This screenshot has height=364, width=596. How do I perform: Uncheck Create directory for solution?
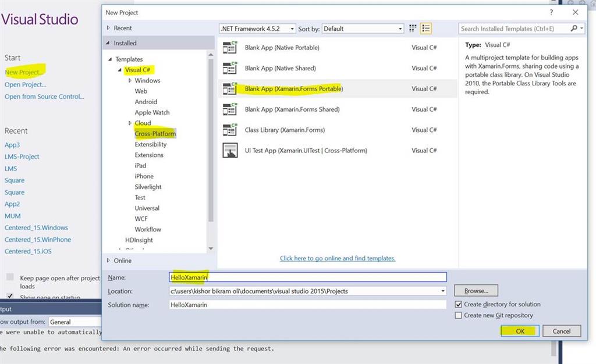[459, 304]
